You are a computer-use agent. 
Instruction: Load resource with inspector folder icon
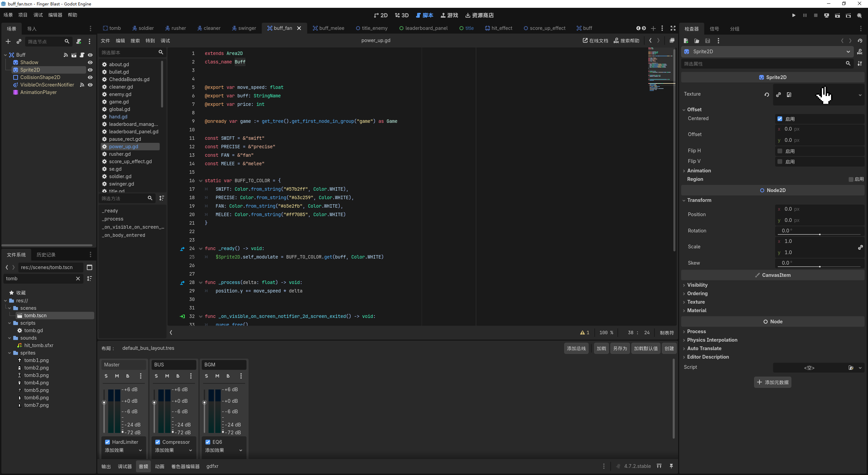point(697,41)
